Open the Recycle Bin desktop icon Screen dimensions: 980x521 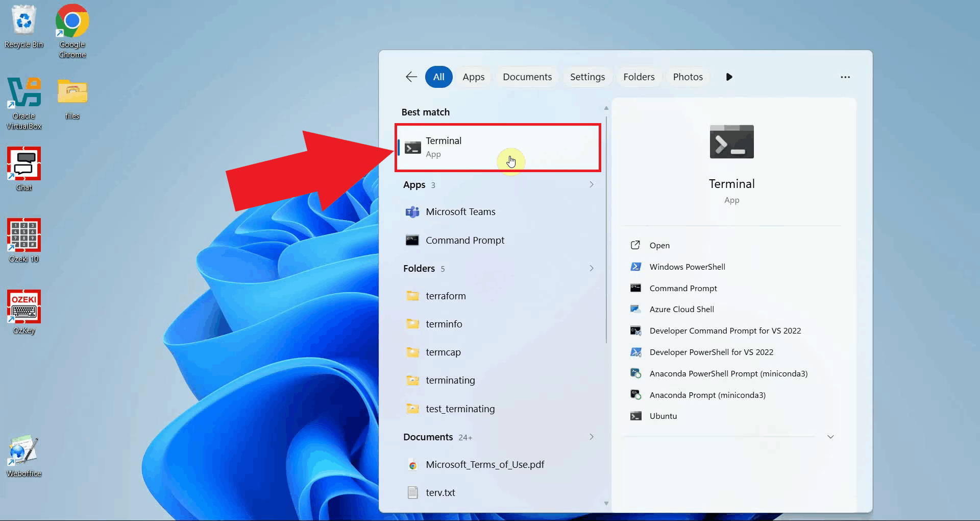coord(24,27)
